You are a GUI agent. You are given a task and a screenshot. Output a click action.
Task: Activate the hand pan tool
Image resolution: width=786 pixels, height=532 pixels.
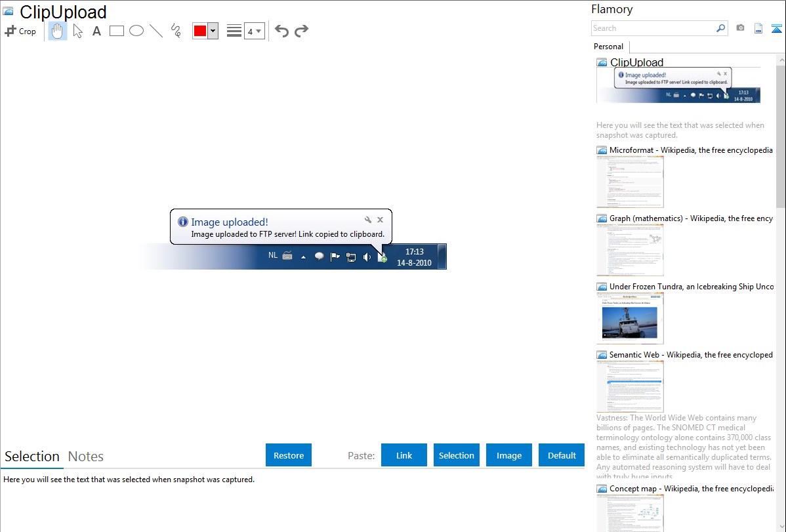click(x=57, y=31)
